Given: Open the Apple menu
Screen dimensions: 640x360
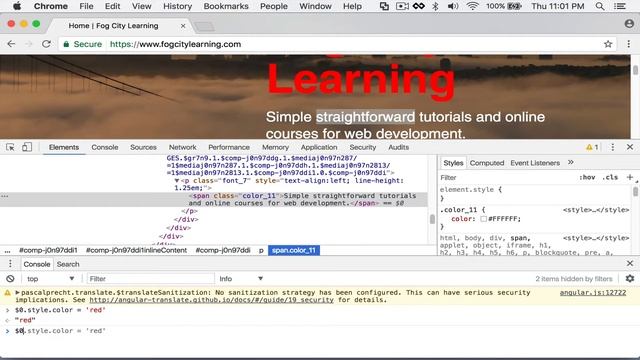Looking at the screenshot, I should point(17,6).
